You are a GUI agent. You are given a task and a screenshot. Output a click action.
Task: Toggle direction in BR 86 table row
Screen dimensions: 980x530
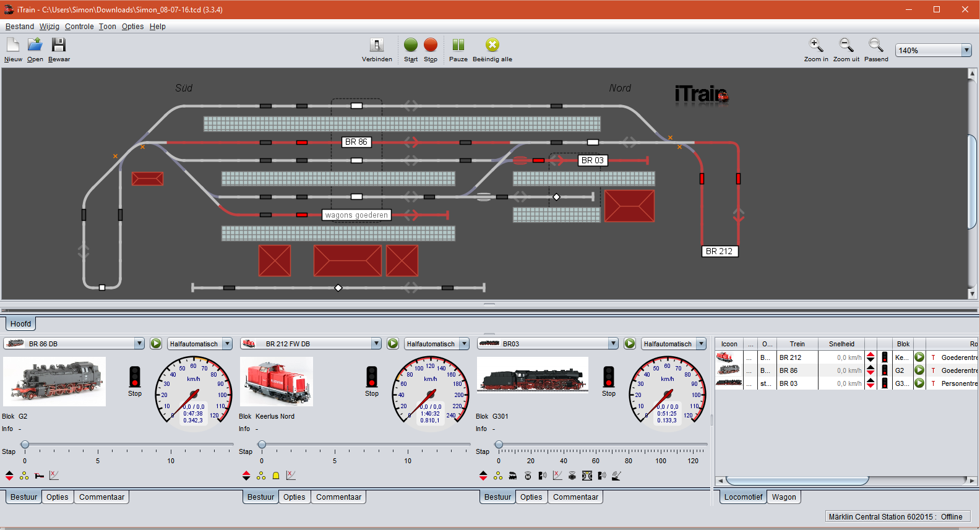(x=870, y=370)
